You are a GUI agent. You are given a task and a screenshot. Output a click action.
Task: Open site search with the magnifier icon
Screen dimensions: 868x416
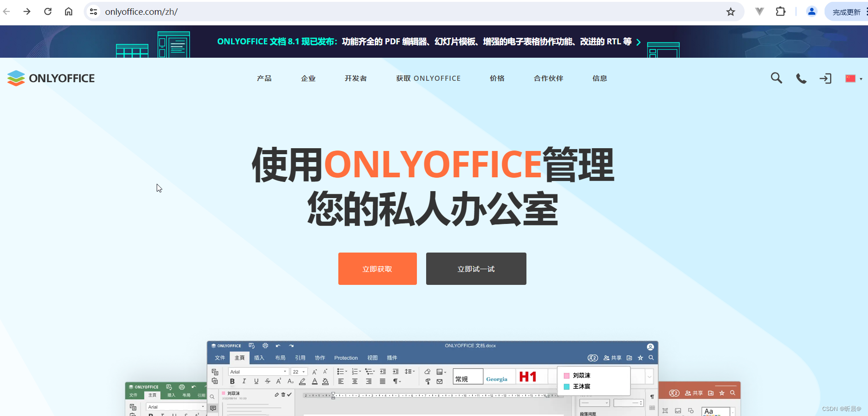click(776, 78)
